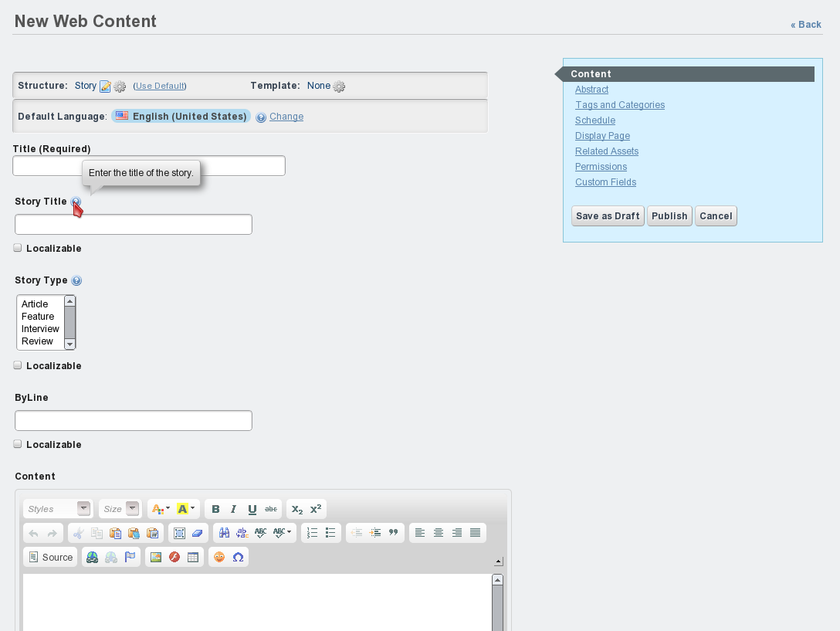Click the Remove Format eraser icon
Image resolution: width=840 pixels, height=631 pixels.
197,533
